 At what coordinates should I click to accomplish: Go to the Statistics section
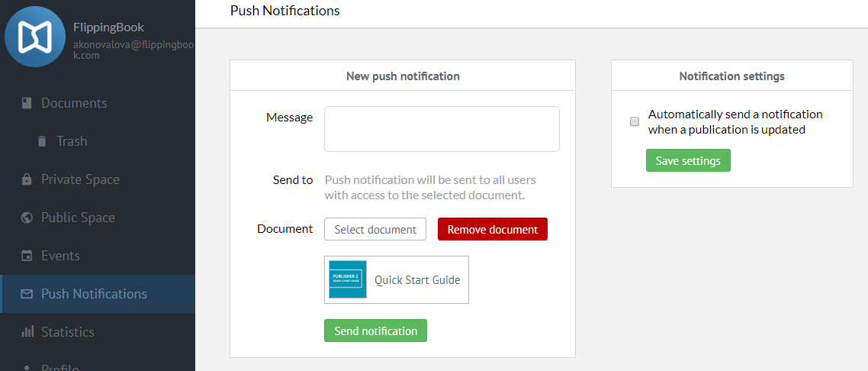[x=68, y=332]
